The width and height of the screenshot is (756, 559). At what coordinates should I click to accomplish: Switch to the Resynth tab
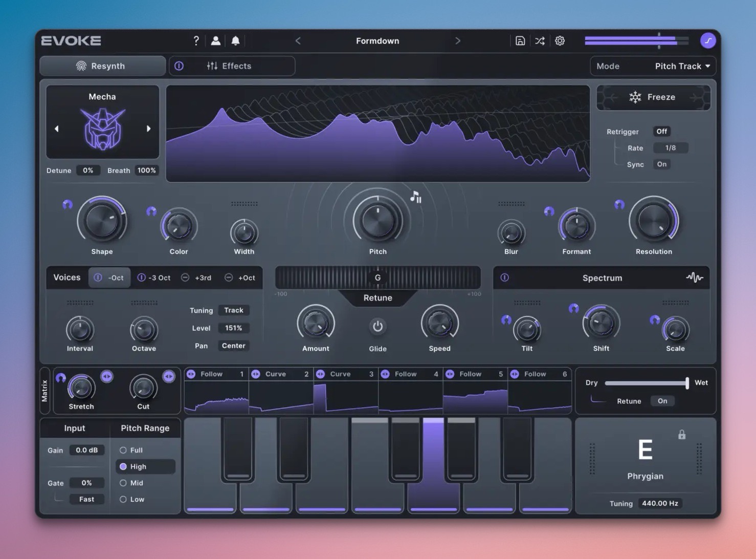[x=102, y=66]
